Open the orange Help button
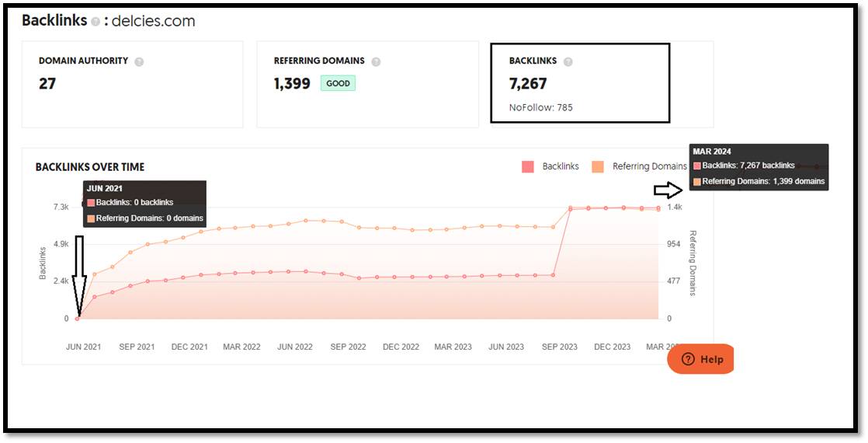 click(700, 359)
